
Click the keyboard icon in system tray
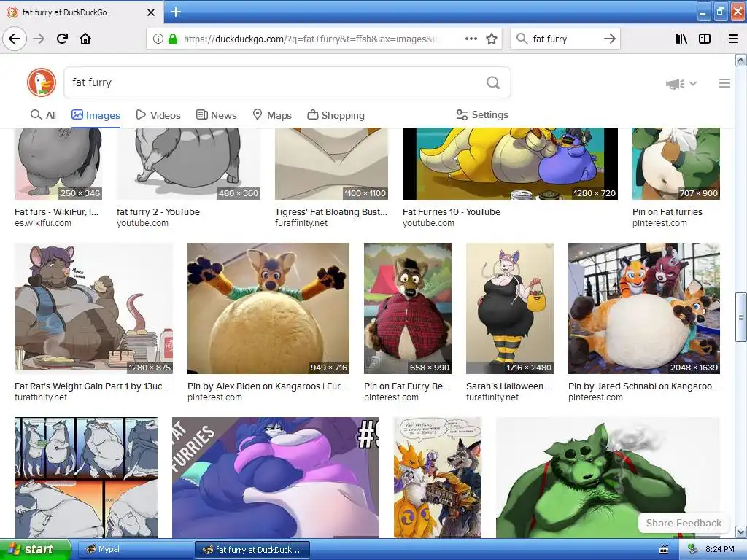click(x=664, y=550)
